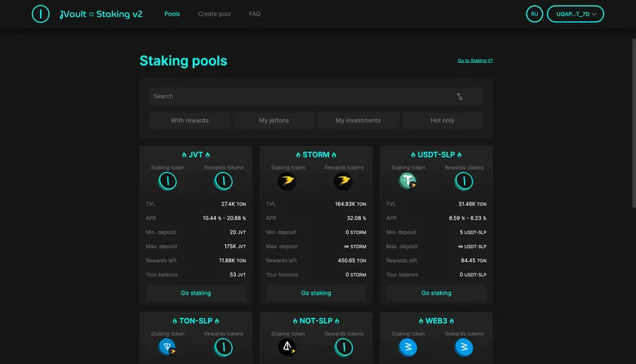
Task: Click the WEB3 pool title
Action: (436, 321)
